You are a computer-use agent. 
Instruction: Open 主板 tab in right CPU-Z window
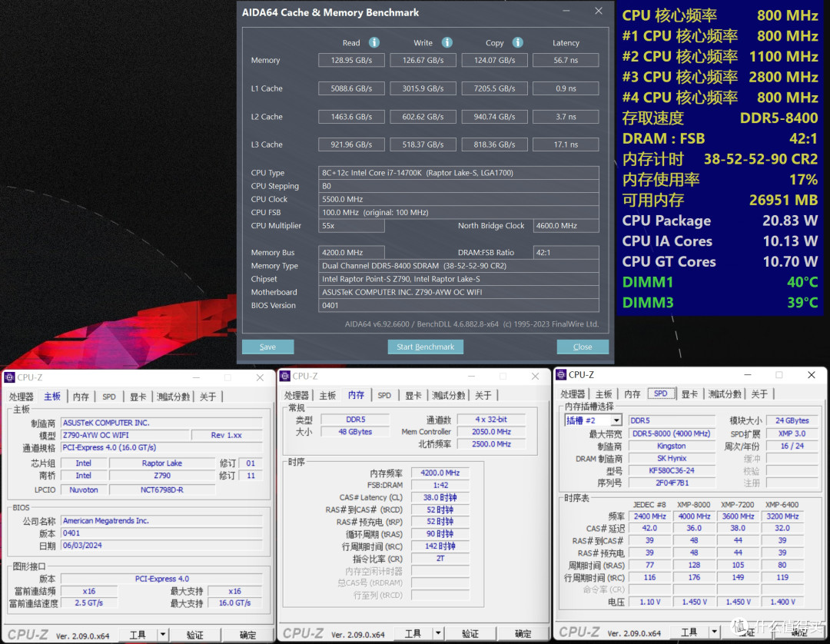click(603, 393)
